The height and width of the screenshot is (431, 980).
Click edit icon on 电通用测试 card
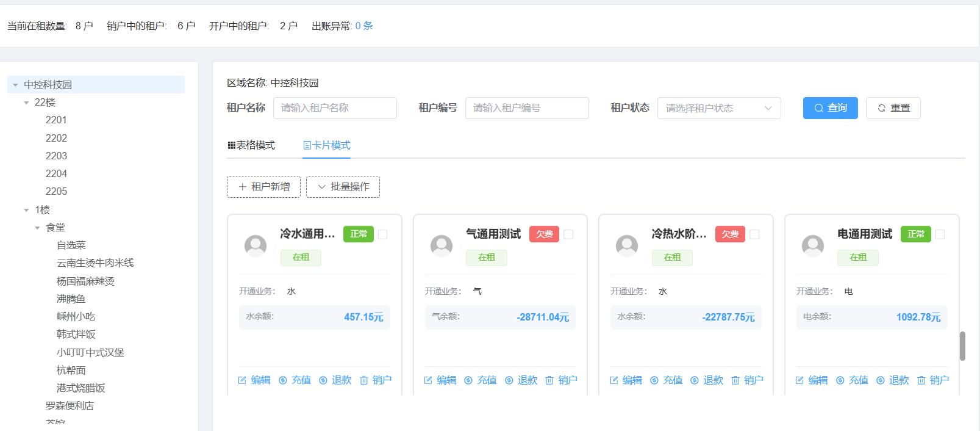pos(799,380)
